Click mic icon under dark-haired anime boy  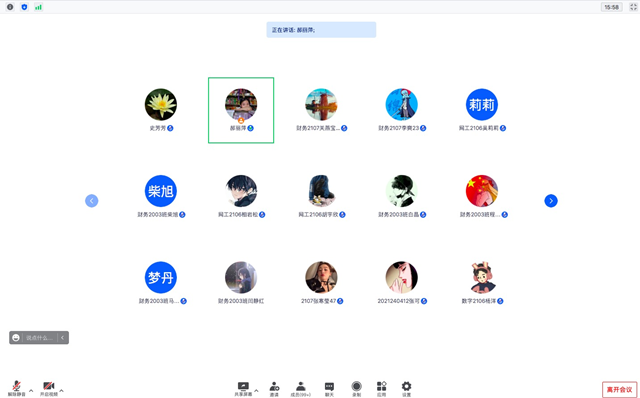pyautogui.click(x=262, y=215)
